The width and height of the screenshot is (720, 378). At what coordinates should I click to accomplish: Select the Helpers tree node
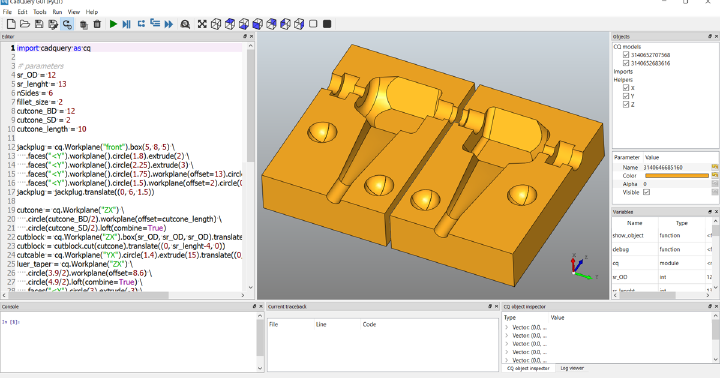pyautogui.click(x=623, y=79)
